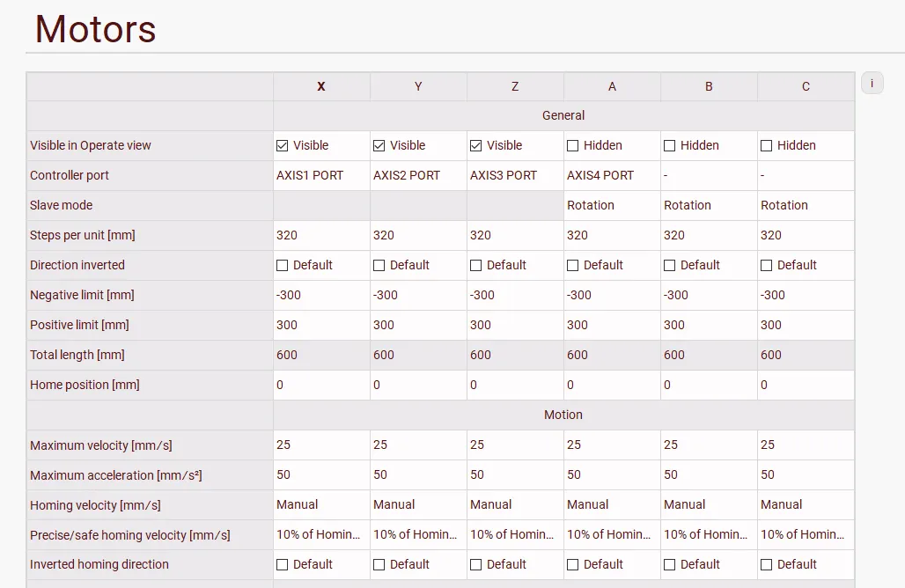
Task: Edit Steps per unit for axis B
Action: (710, 235)
